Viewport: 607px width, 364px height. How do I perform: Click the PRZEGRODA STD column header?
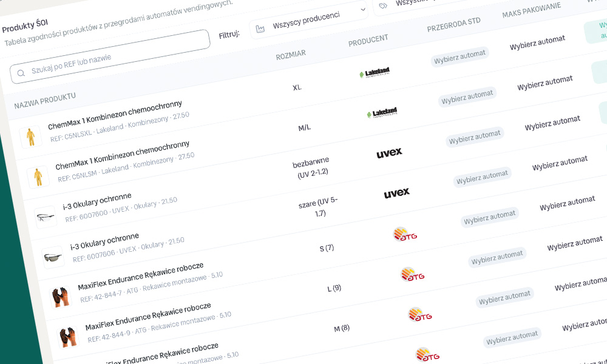(x=453, y=25)
